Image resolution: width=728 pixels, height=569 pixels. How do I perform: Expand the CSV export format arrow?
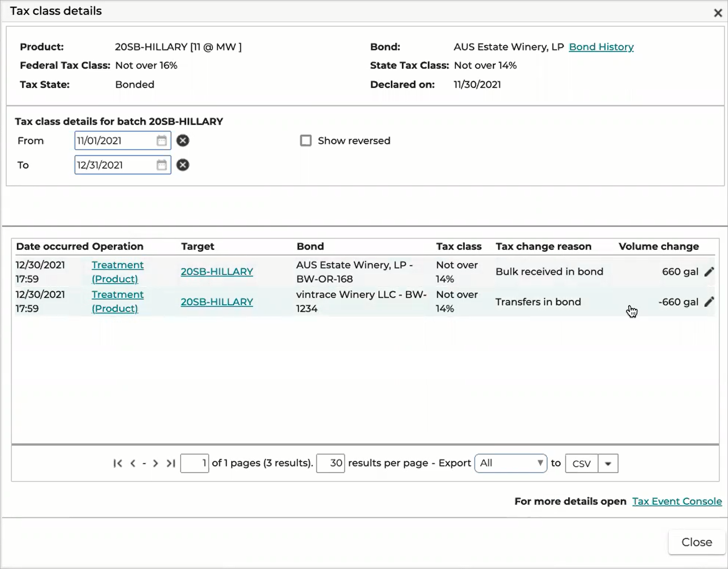(x=608, y=464)
